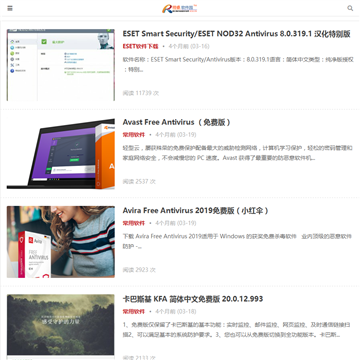360x360 pixels.
Task: Click the date 4个月前 (03-18)
Action: click(x=176, y=311)
